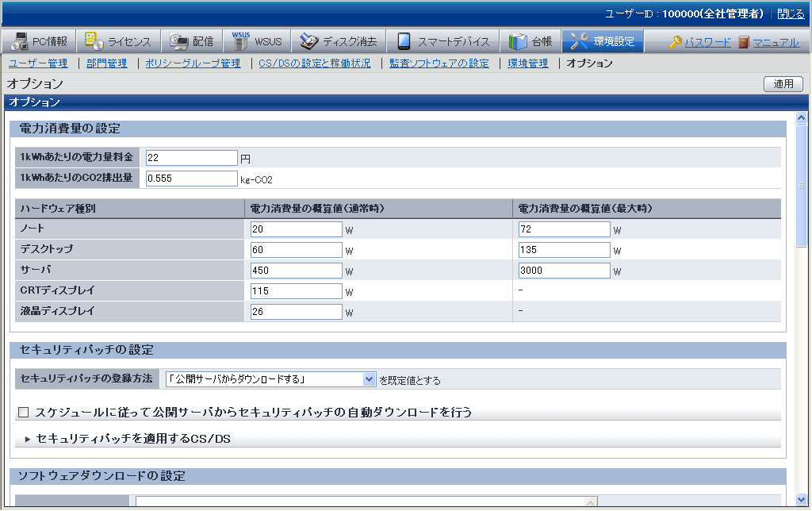Open the ライセンス tab icon
The image size is (812, 511).
click(94, 42)
